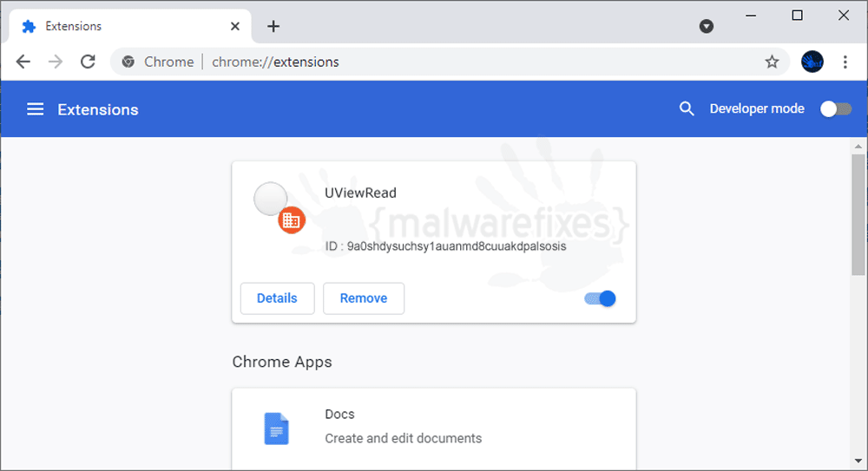
Task: Open a new tab with the plus button
Action: coord(273,26)
